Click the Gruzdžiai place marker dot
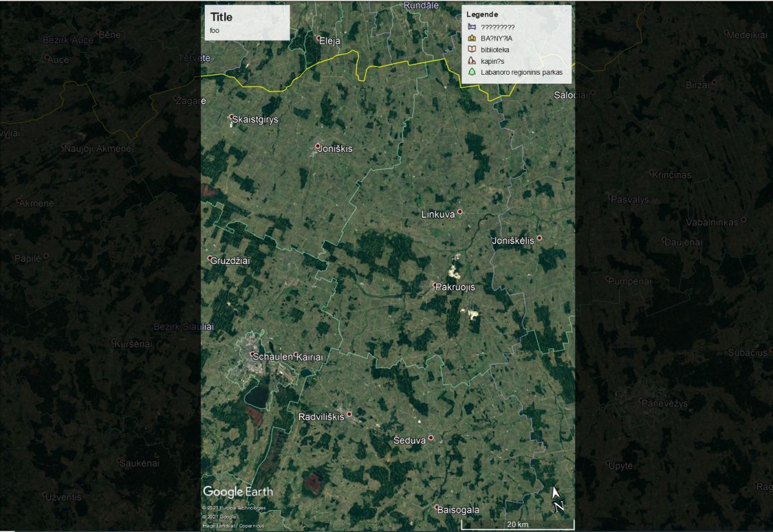Screen dimensions: 773x532 (x=211, y=259)
